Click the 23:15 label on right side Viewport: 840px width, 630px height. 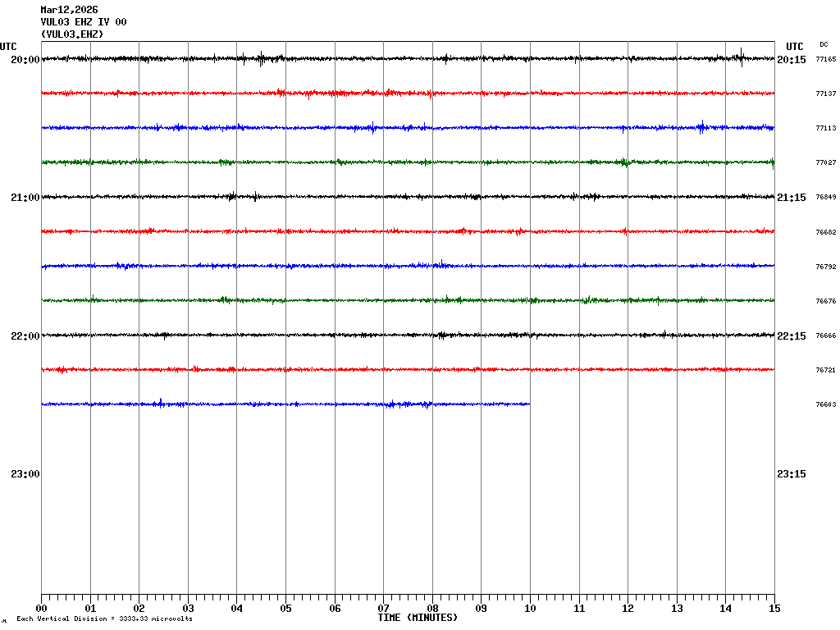(791, 473)
